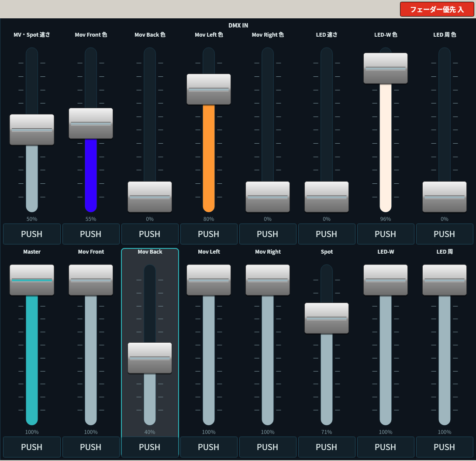476x461 pixels.
Task: Click the LED-W dimmer fader handle
Action: (386, 280)
